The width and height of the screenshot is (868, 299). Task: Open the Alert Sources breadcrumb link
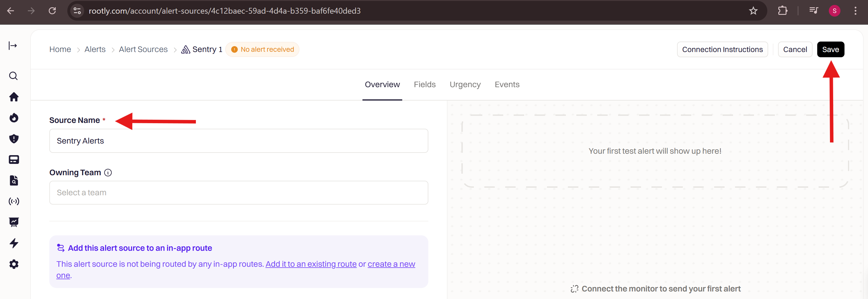pyautogui.click(x=143, y=49)
